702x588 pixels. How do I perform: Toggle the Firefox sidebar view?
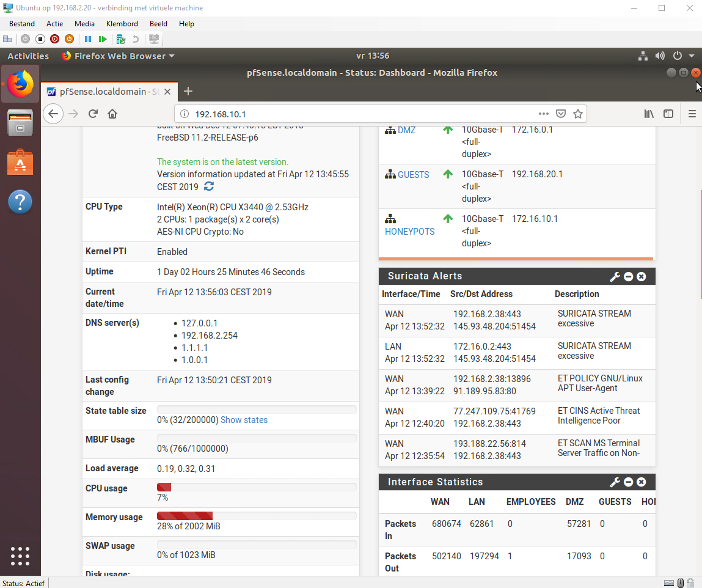(668, 114)
